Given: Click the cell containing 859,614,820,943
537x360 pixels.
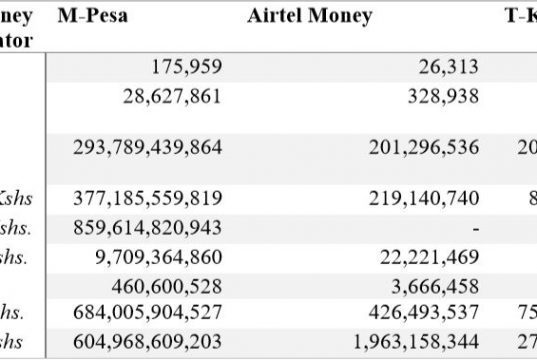Looking at the screenshot, I should click(x=148, y=228).
